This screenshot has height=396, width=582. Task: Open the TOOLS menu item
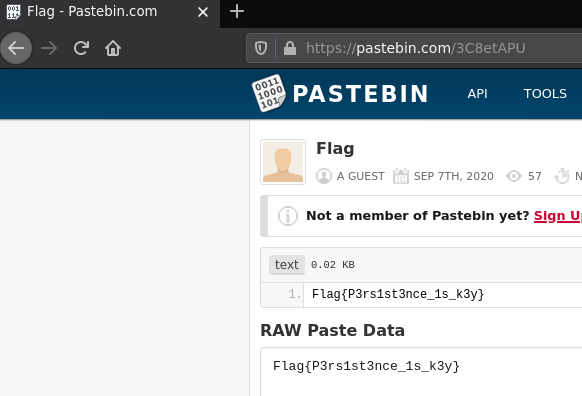545,94
